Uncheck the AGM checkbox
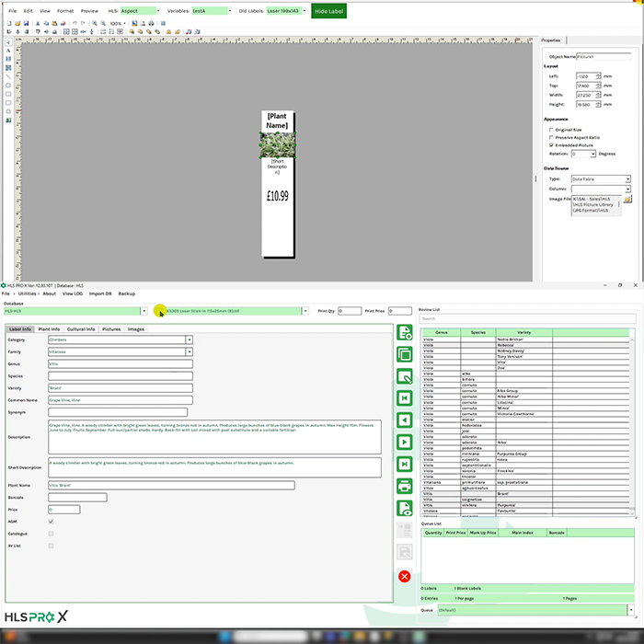 pyautogui.click(x=51, y=522)
